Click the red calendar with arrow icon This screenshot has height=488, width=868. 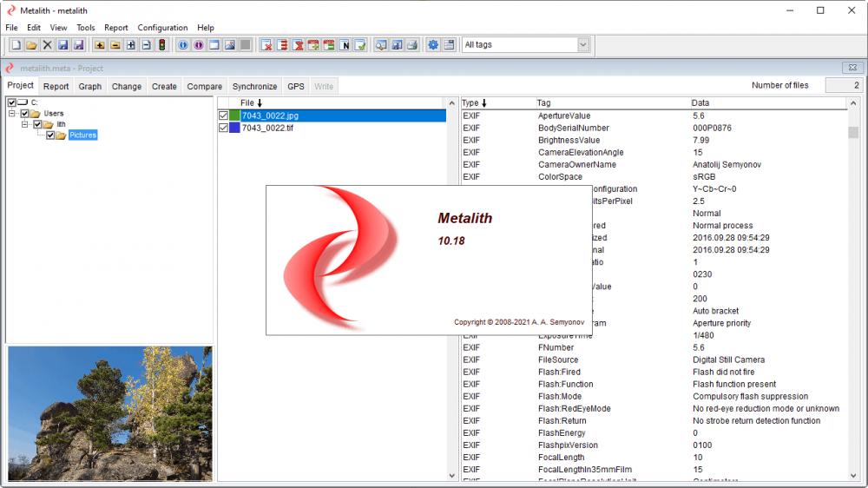[x=313, y=45]
